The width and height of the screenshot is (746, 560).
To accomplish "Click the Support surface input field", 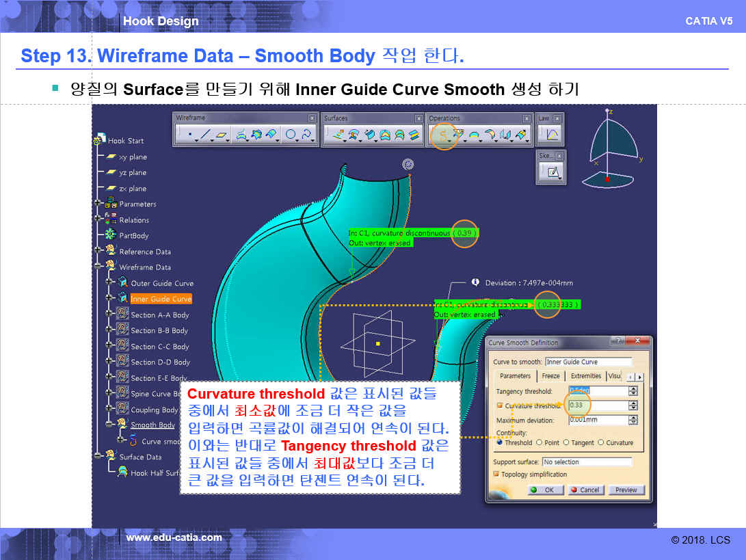I will tap(587, 462).
